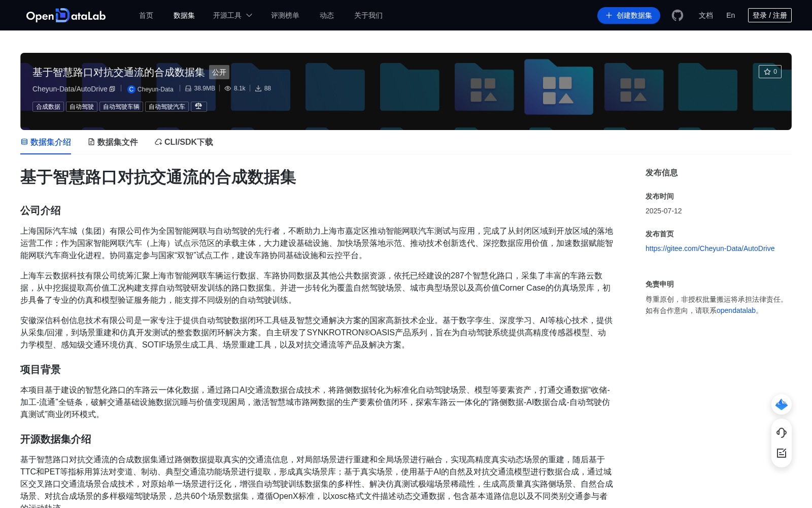Open the 文档 link in header

(706, 15)
